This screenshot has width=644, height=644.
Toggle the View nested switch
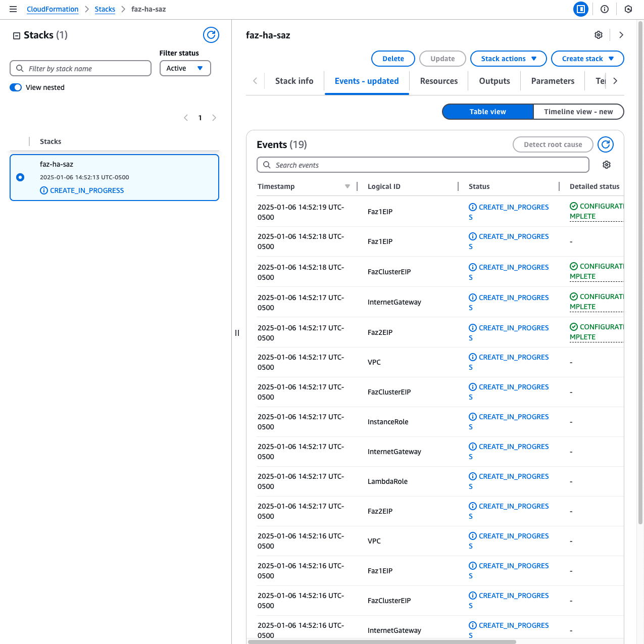[x=16, y=87]
